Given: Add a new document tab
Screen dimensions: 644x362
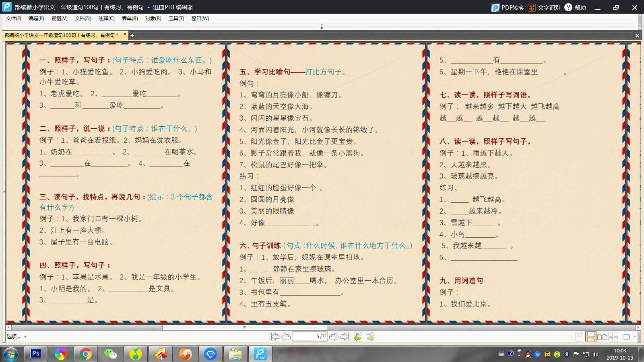Looking at the screenshot, I should click(132, 35).
